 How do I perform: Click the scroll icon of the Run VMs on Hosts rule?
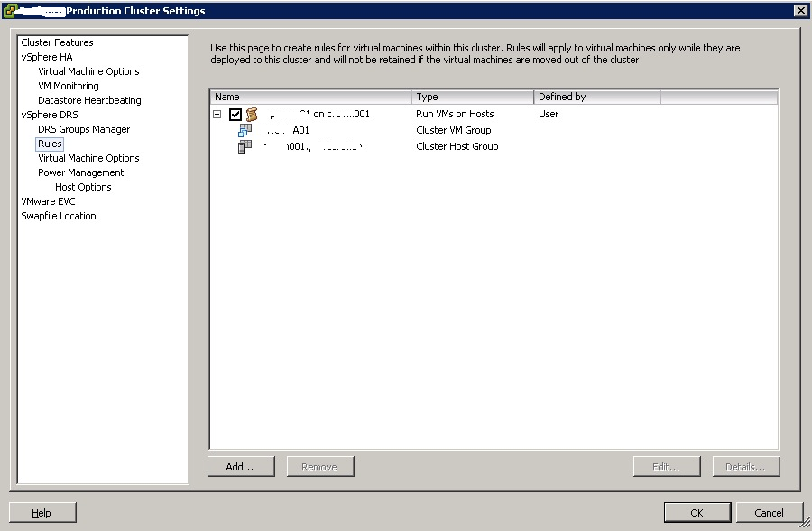pyautogui.click(x=252, y=114)
